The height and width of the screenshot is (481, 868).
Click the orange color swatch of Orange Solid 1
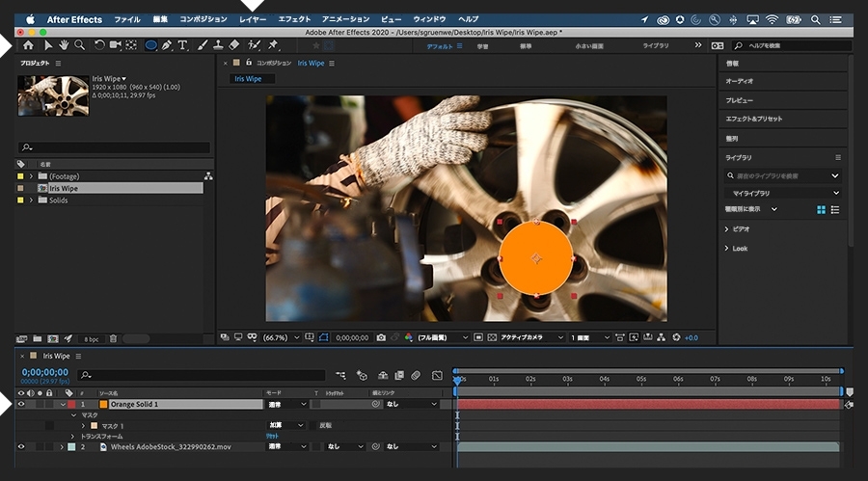[x=103, y=405]
